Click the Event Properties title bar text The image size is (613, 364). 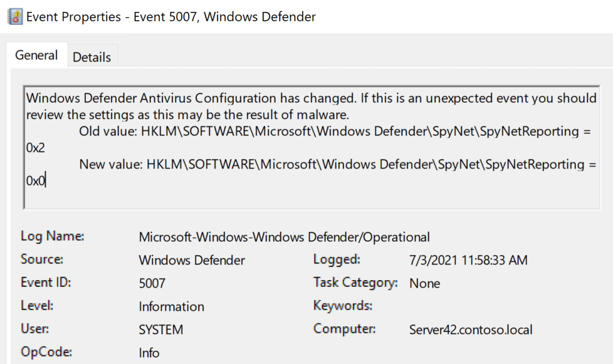pos(171,17)
